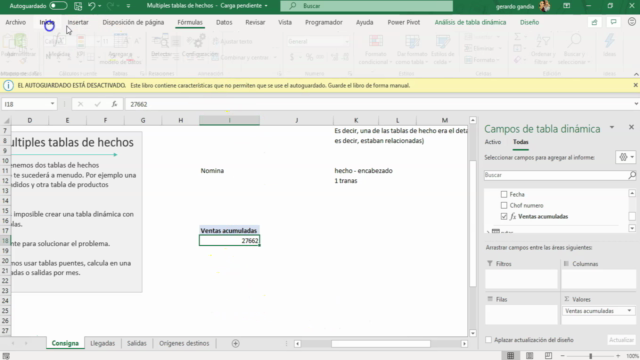Click the Buscar search box in the title bar
This screenshot has height=360, width=640.
[367, 6]
